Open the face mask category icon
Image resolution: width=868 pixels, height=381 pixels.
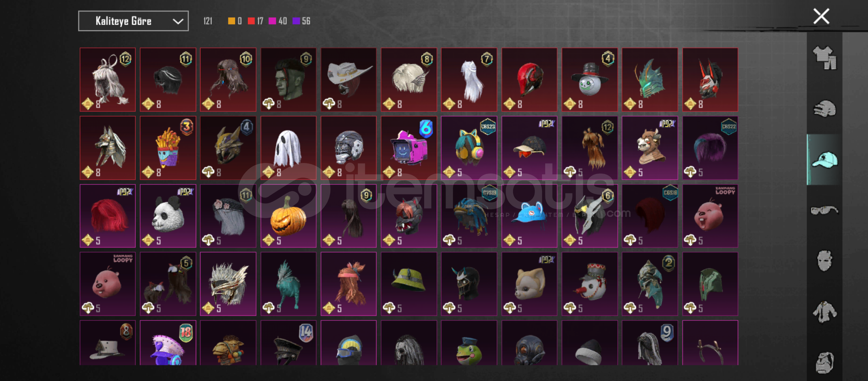point(824,261)
